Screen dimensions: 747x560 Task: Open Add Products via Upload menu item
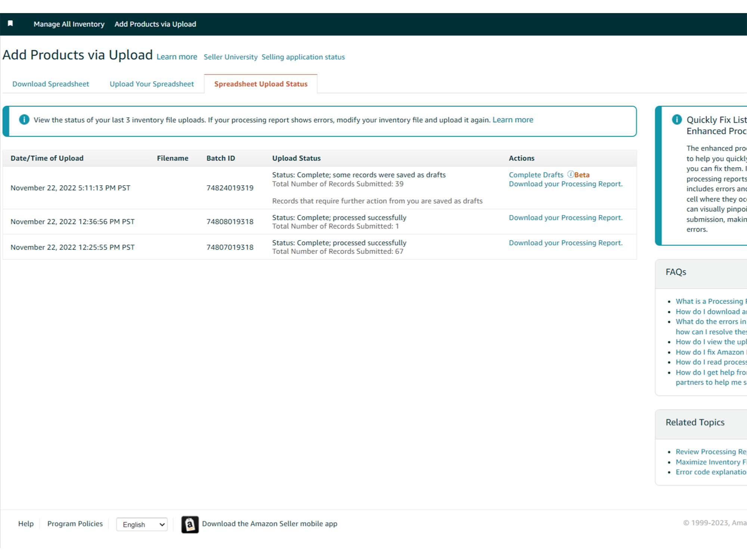155,24
